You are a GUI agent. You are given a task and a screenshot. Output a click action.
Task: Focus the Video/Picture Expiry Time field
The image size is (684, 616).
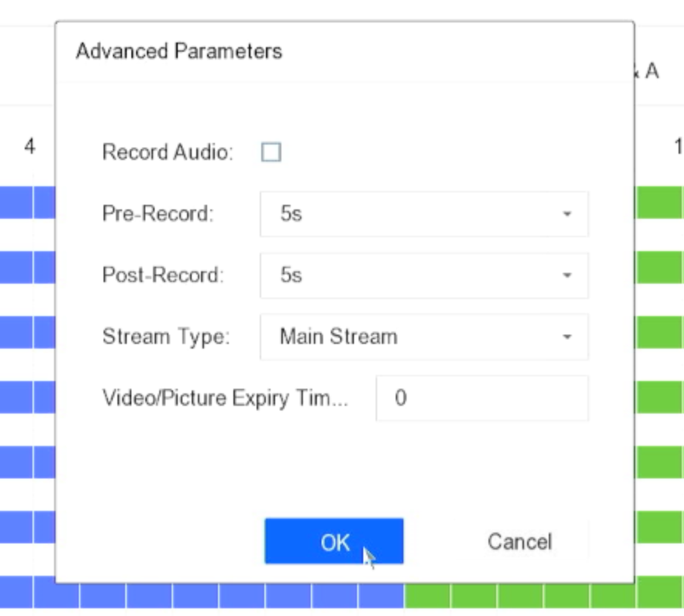click(x=482, y=398)
